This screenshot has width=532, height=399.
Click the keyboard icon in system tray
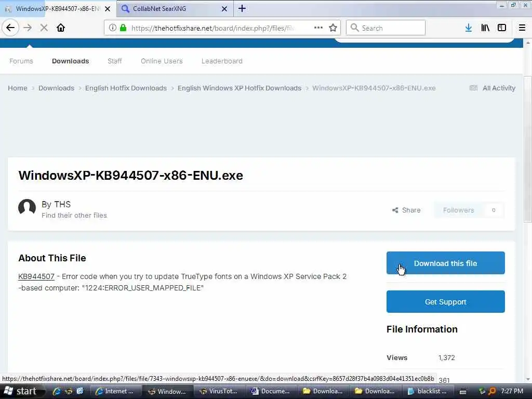tap(463, 392)
